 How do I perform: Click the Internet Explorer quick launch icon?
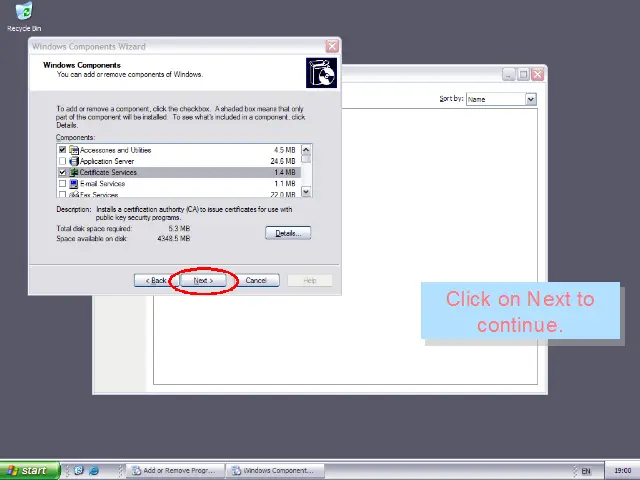point(93,470)
